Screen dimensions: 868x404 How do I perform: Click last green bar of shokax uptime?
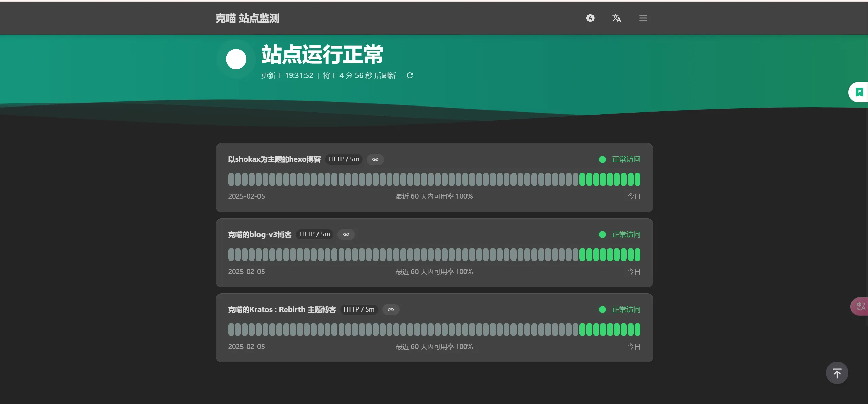click(x=637, y=179)
